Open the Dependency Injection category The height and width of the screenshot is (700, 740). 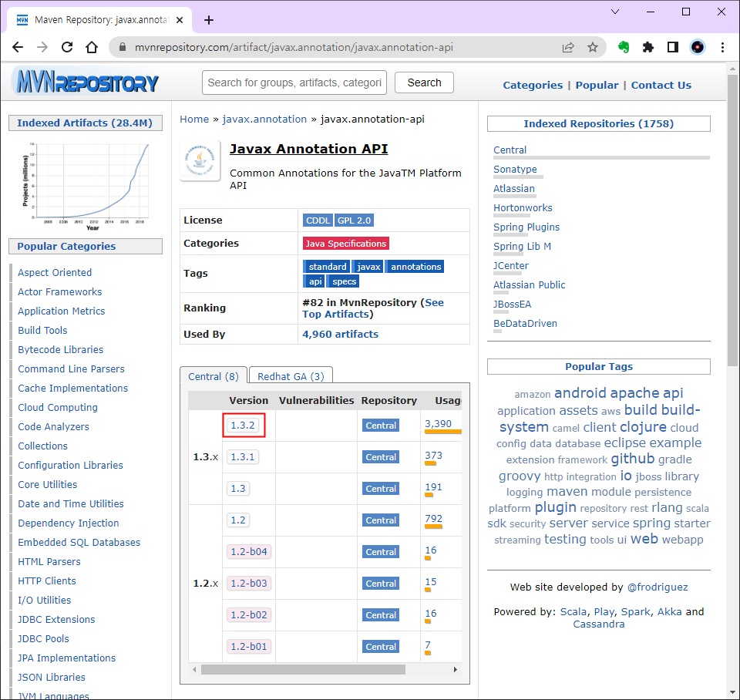69,523
